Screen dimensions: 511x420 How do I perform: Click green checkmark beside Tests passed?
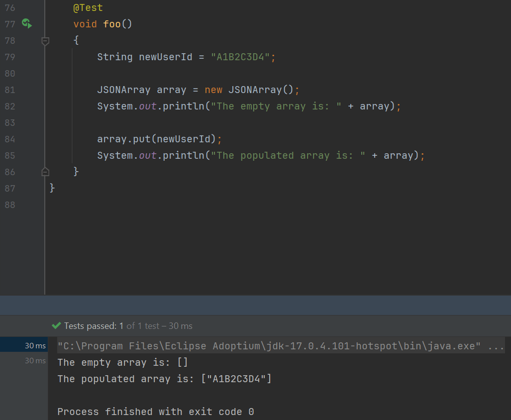55,325
